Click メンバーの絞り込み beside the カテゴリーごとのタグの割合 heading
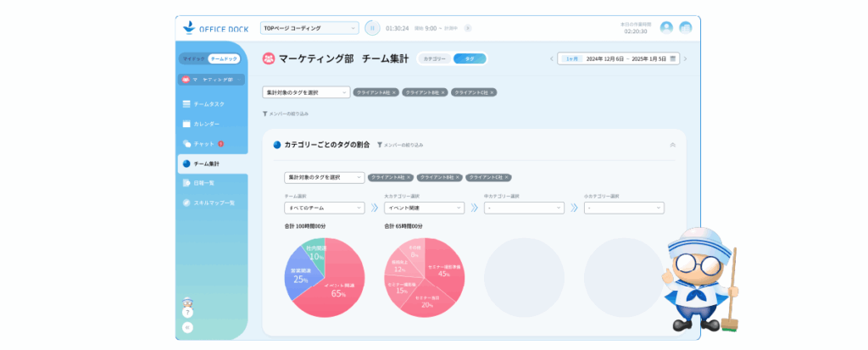868x350 pixels. (400, 145)
